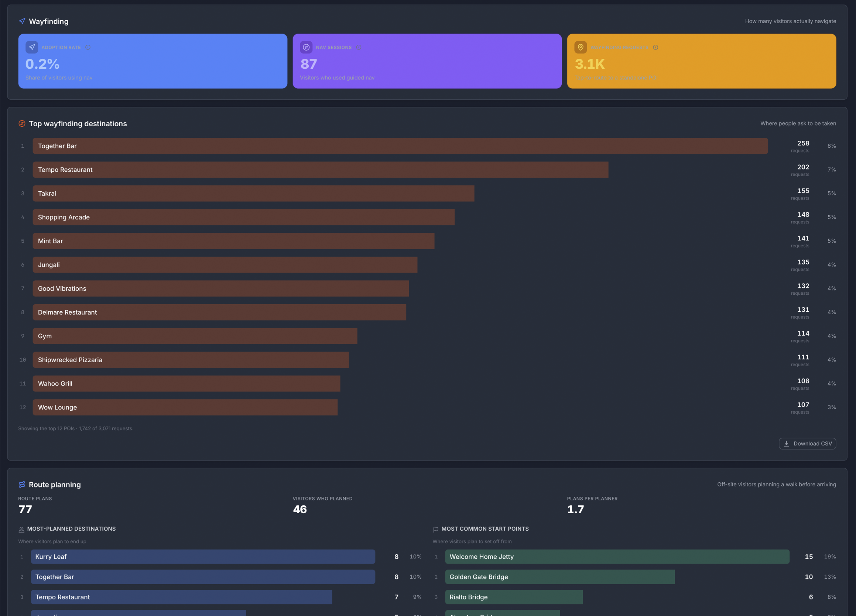Open the Adoption Rate info tooltip icon
Image resolution: width=856 pixels, height=616 pixels.
tap(88, 47)
